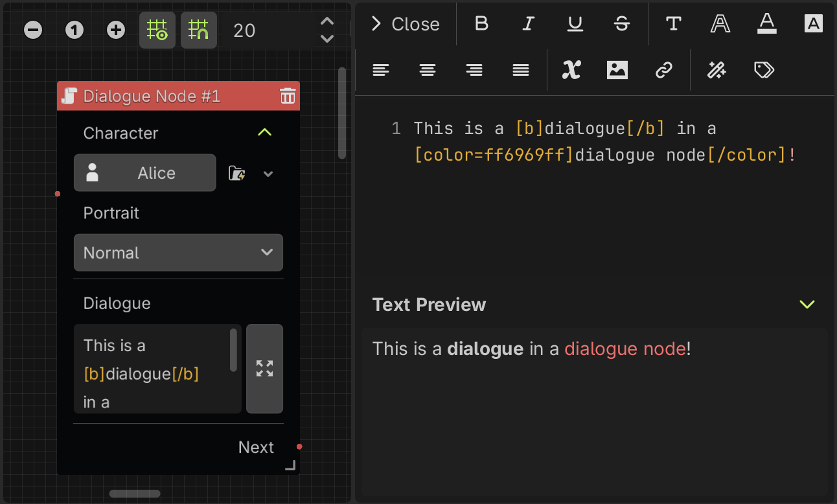
Task: Apply text outline (outlined A icon)
Action: coord(720,24)
